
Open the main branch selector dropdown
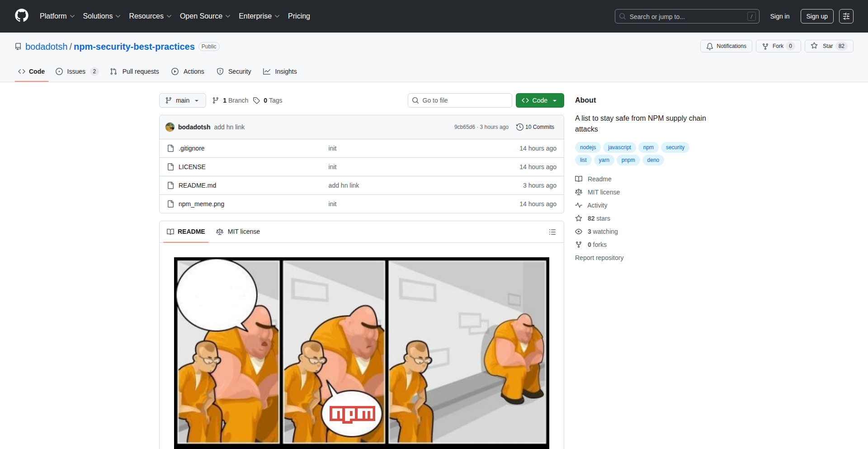pos(183,100)
